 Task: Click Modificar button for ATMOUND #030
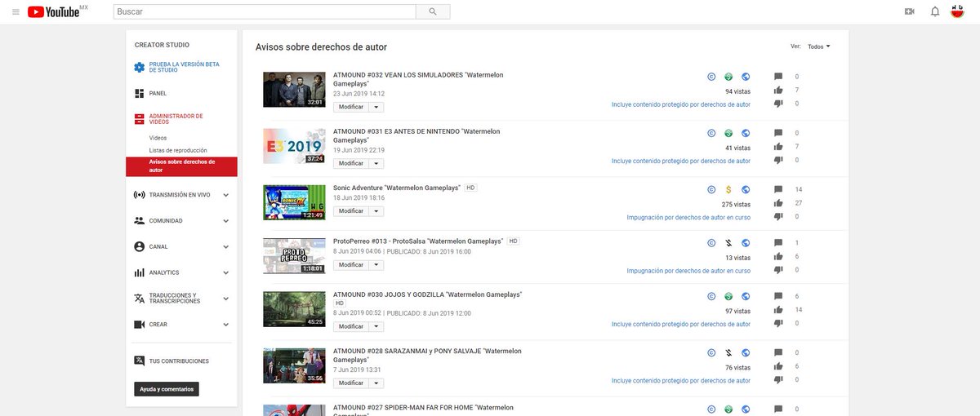click(351, 326)
